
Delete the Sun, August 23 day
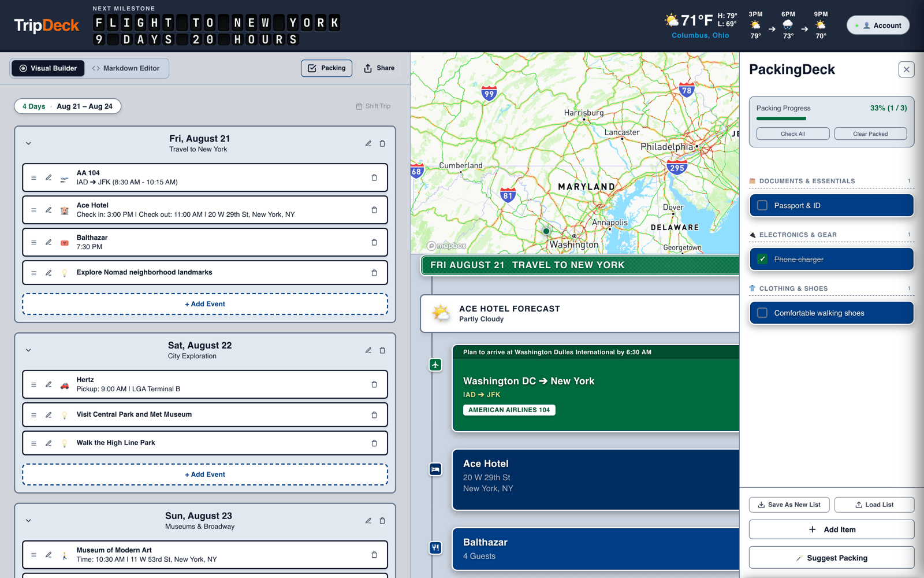tap(382, 521)
